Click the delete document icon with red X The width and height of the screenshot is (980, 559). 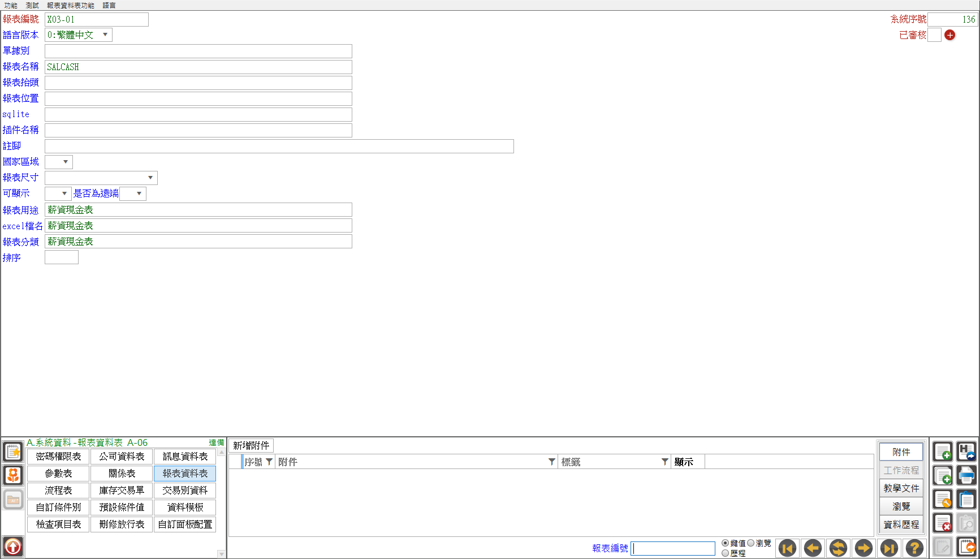[943, 523]
